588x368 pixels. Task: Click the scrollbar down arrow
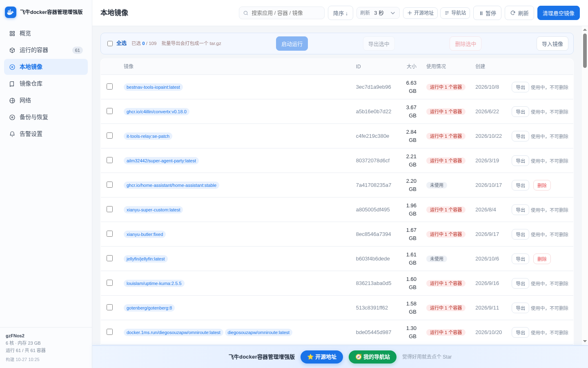click(x=585, y=341)
